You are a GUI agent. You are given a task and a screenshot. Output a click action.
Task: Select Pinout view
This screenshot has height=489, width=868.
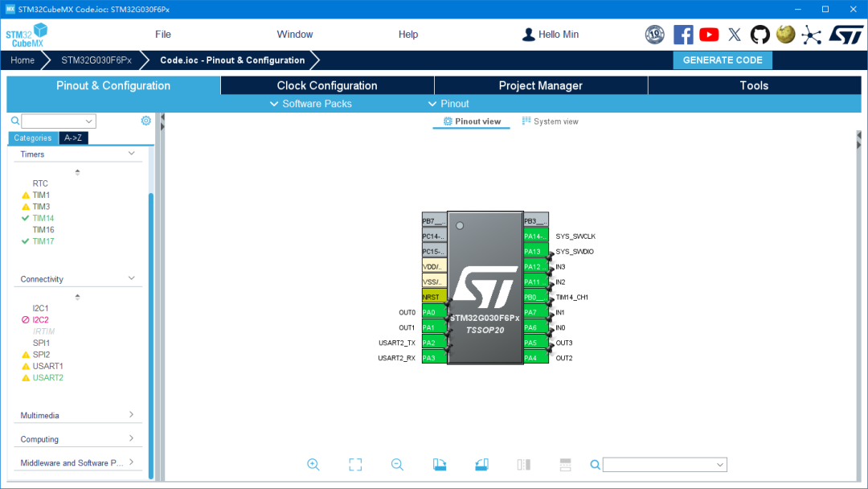[x=472, y=121]
